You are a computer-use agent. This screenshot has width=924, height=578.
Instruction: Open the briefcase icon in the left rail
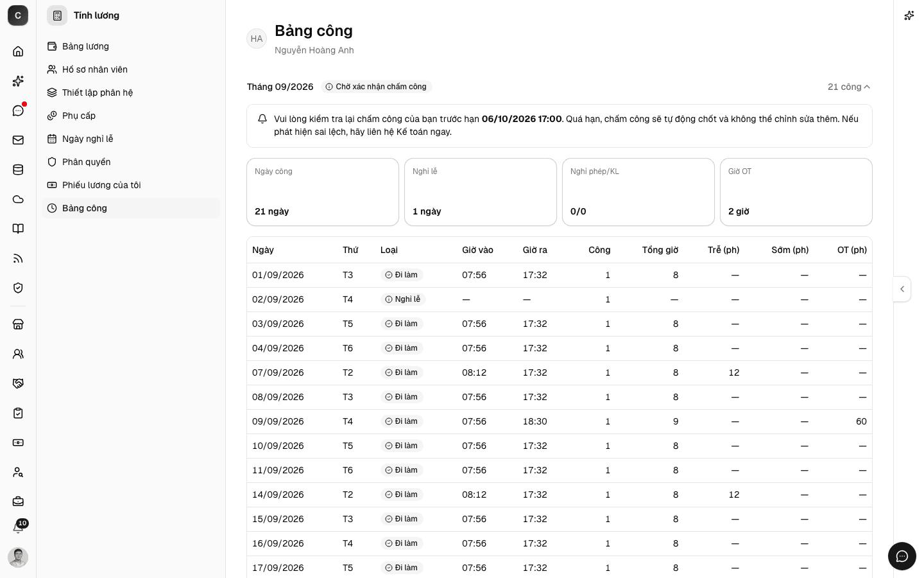point(18,502)
